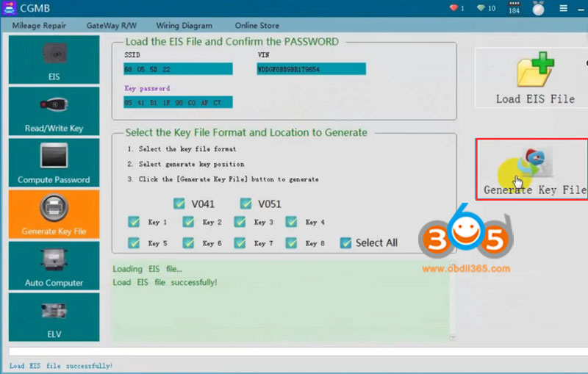The image size is (588, 374).
Task: Toggle the Select All checkbox
Action: [346, 242]
